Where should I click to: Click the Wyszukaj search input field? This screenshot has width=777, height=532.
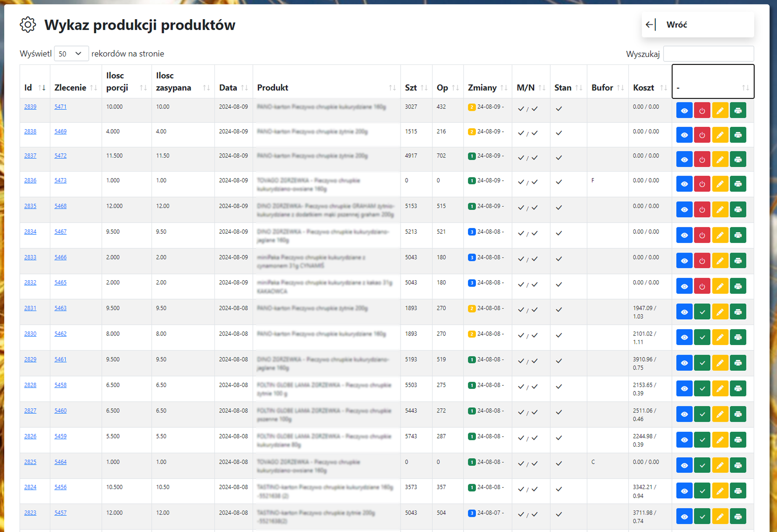(x=708, y=54)
